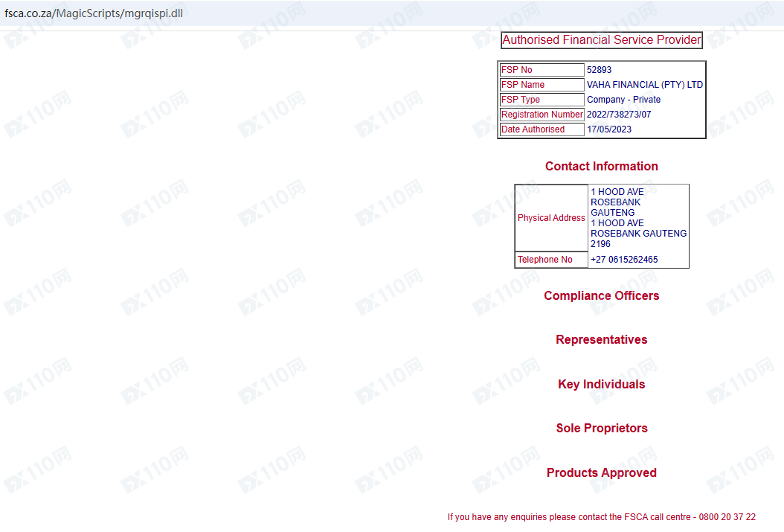
Task: Click the Authorised Financial Service Provider title
Action: coord(601,40)
